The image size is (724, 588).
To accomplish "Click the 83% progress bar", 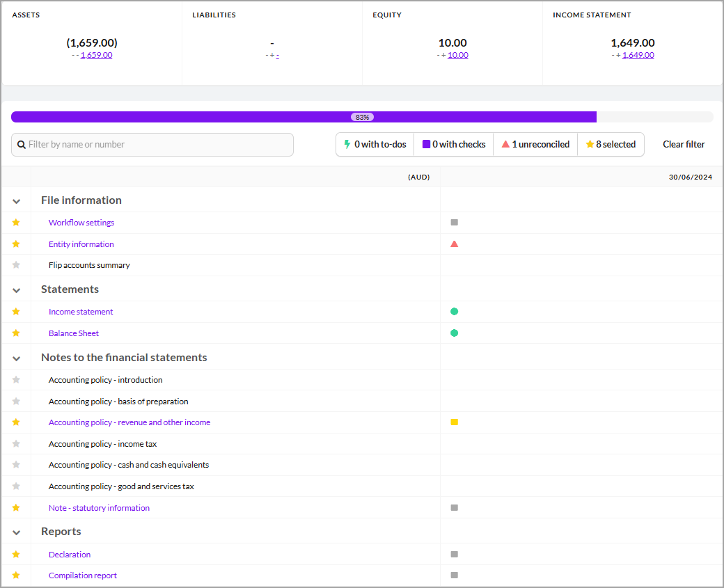I will pos(362,117).
